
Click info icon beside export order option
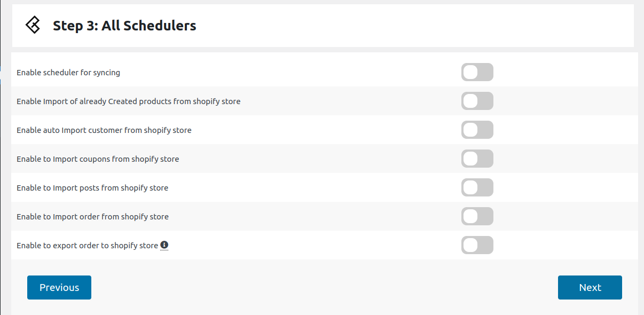point(164,245)
